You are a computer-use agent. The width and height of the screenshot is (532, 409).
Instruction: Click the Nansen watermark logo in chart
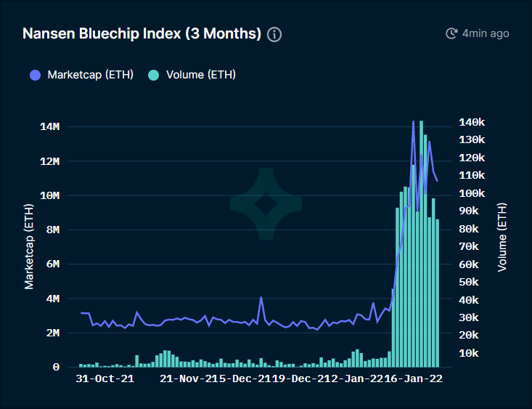coord(266,203)
